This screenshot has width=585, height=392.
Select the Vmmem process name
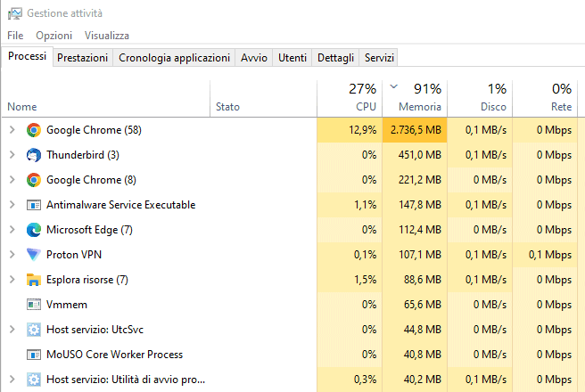click(x=67, y=305)
